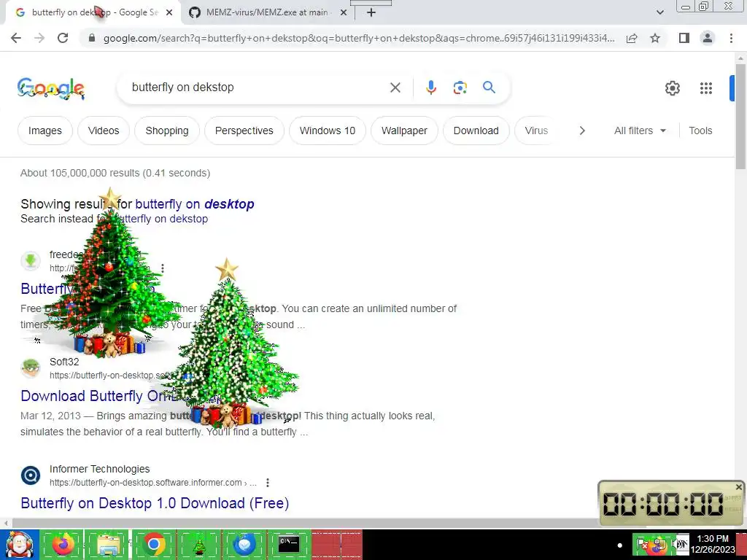Search by image with the lens icon
747x560 pixels.
[460, 87]
